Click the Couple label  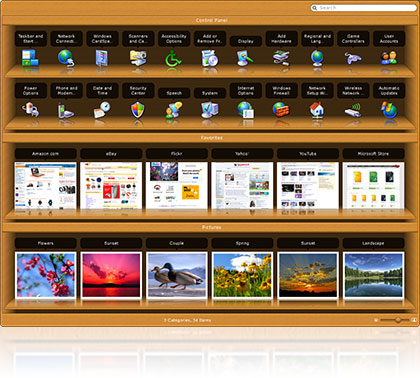[177, 243]
